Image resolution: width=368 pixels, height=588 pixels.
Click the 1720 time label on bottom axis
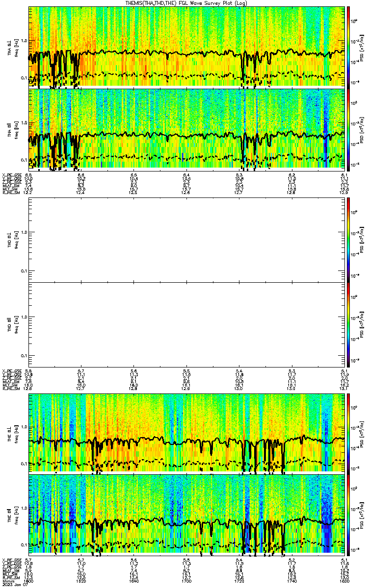coord(239,581)
